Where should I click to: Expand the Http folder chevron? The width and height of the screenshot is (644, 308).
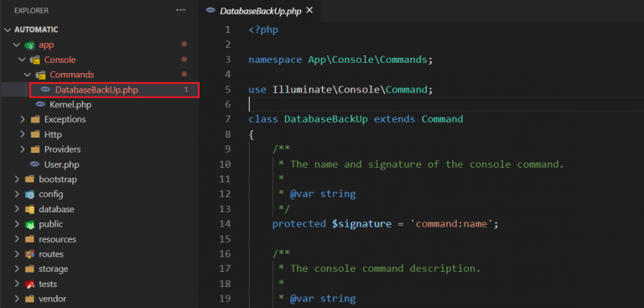tap(22, 134)
